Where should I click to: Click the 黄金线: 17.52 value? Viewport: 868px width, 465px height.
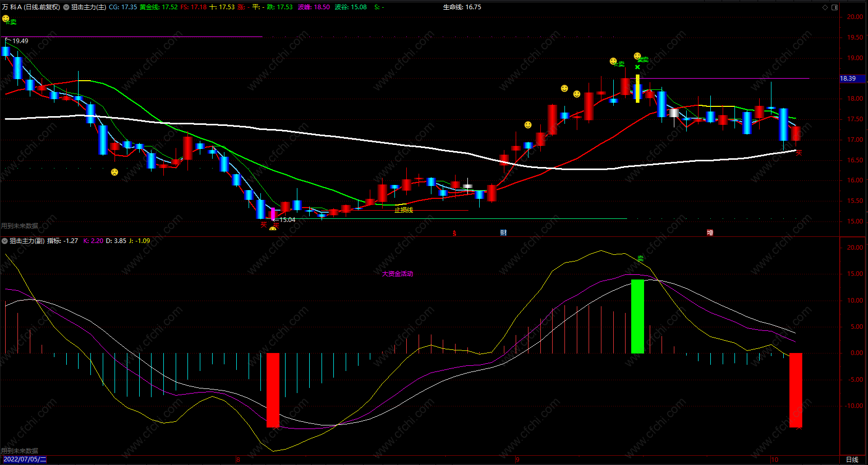tap(159, 7)
